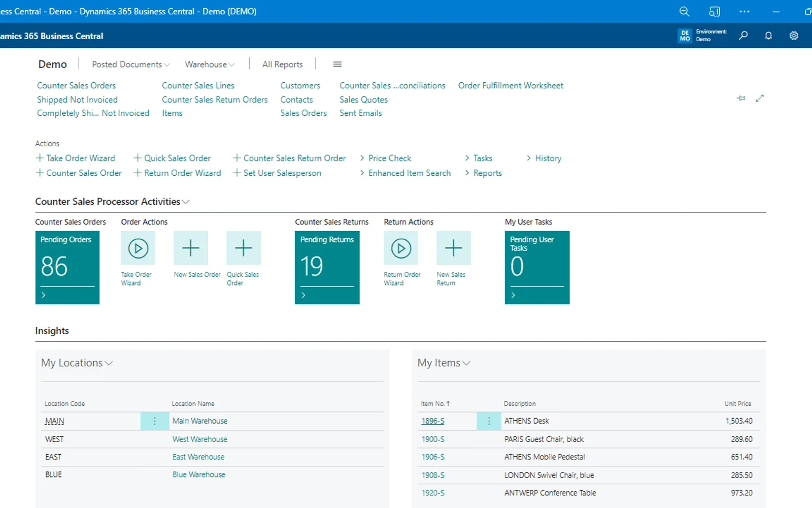812x508 pixels.
Task: Expand Counter Sales Processor Activities chevron
Action: 186,202
